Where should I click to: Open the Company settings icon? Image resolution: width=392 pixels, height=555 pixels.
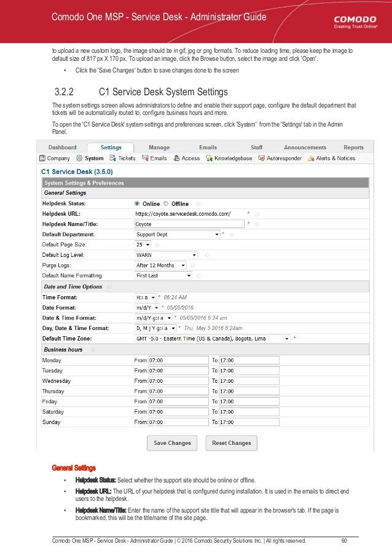tap(42, 158)
